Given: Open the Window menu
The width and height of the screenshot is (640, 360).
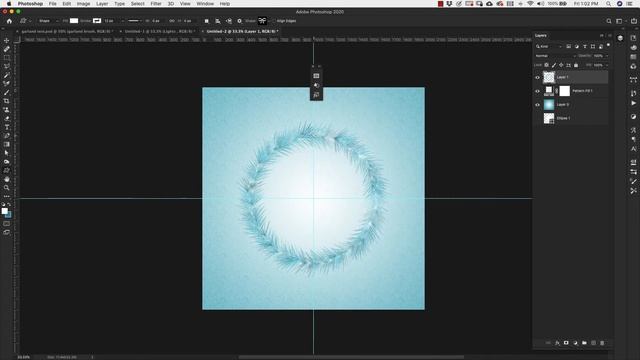Looking at the screenshot, I should [x=205, y=4].
